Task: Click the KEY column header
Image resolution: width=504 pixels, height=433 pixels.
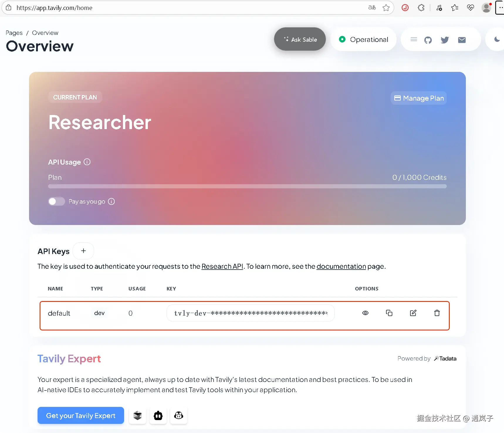Action: click(x=171, y=289)
